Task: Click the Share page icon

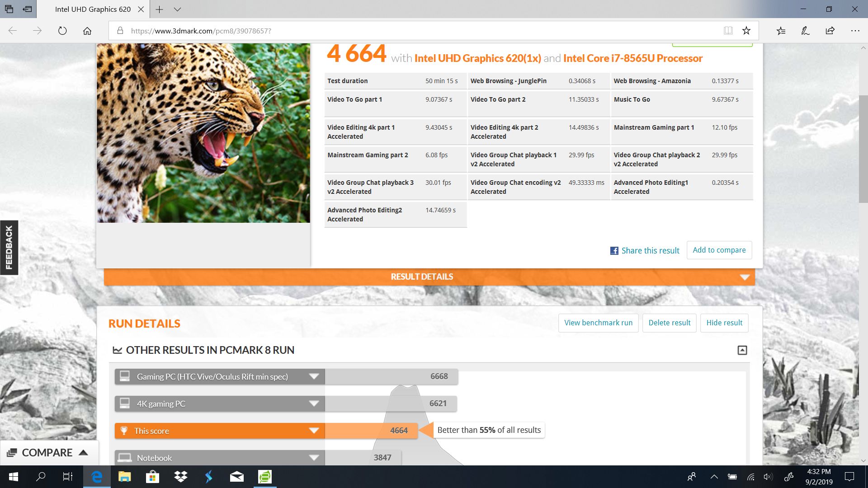Action: [x=830, y=31]
